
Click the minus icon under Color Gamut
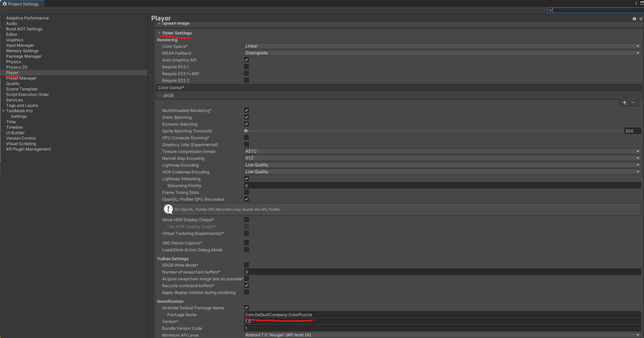click(633, 102)
